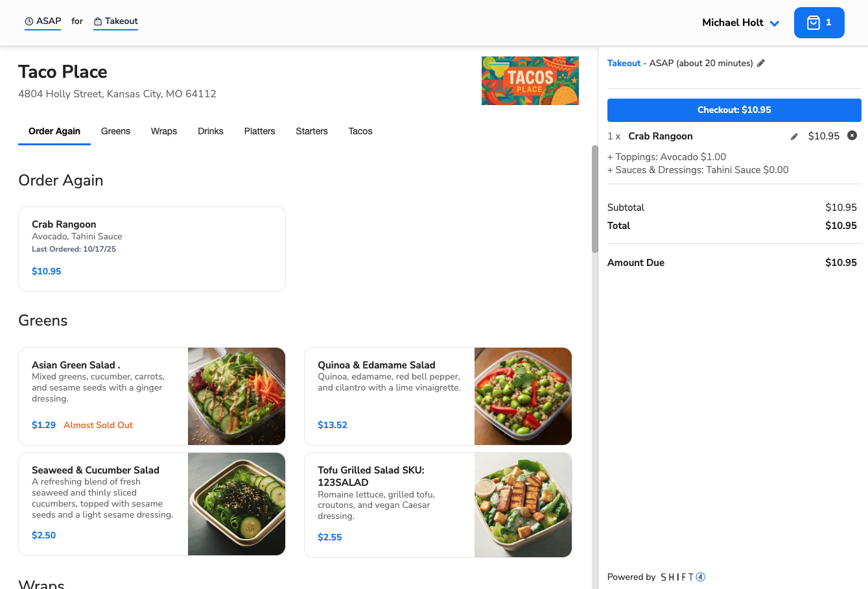Switch to the Greens tab

[115, 131]
